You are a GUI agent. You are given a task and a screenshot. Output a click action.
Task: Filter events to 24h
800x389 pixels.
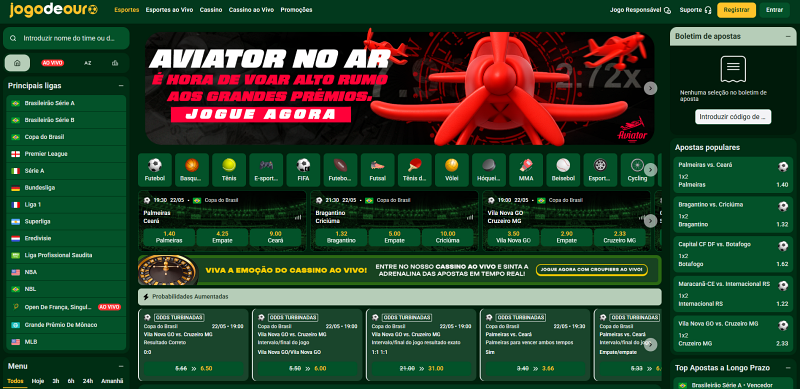88,381
